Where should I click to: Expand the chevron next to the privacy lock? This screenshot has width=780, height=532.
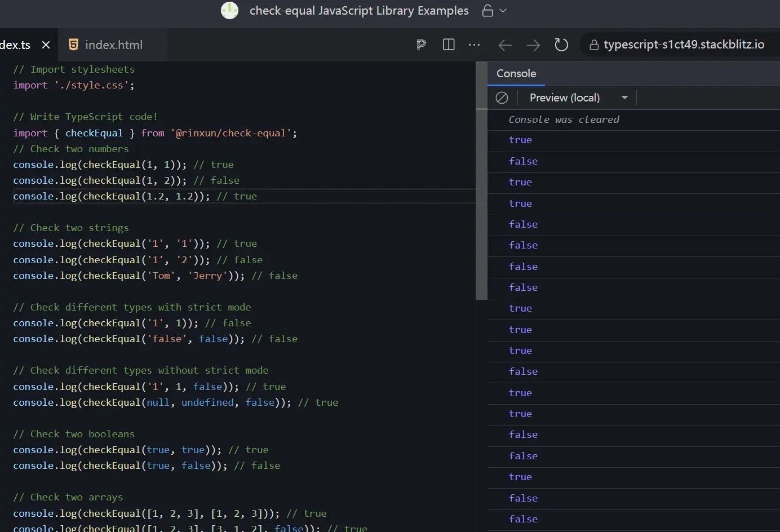502,11
